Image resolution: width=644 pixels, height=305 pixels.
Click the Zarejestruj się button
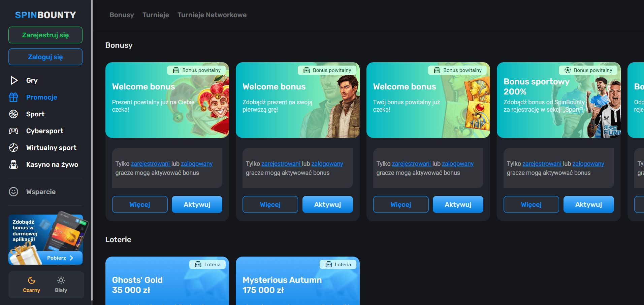coord(45,35)
